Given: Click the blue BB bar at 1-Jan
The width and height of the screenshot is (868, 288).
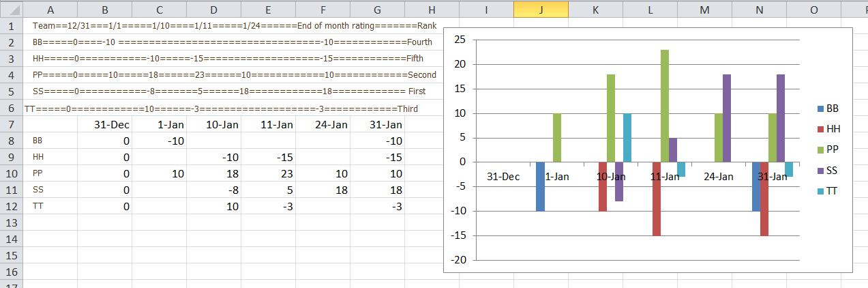Looking at the screenshot, I should pyautogui.click(x=541, y=186).
